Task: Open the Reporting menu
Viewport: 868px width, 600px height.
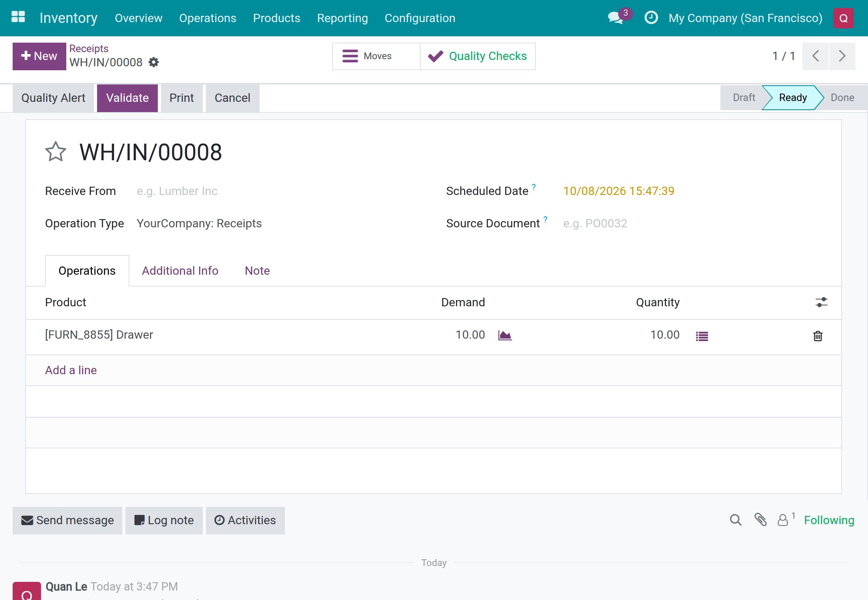Action: click(342, 18)
